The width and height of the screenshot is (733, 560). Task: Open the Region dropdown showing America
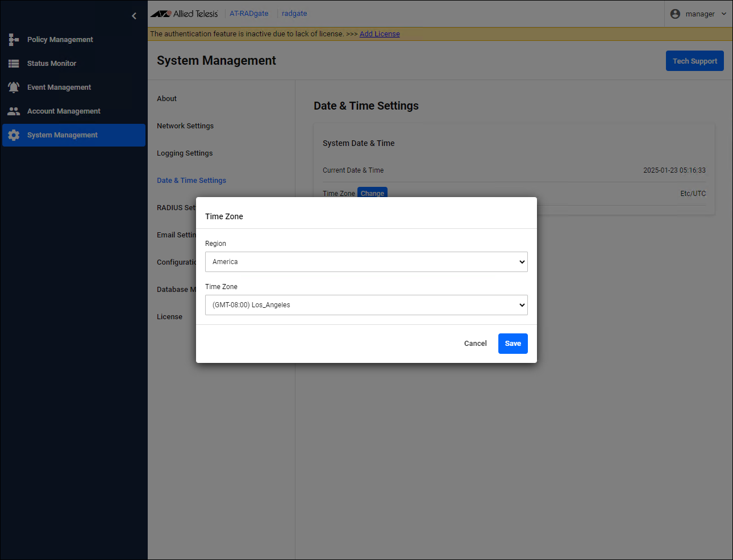(366, 262)
